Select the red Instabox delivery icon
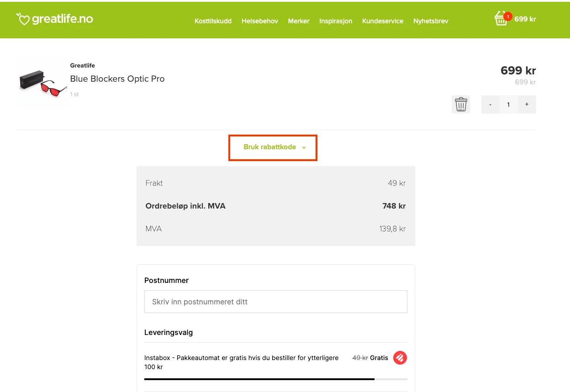 pos(400,358)
